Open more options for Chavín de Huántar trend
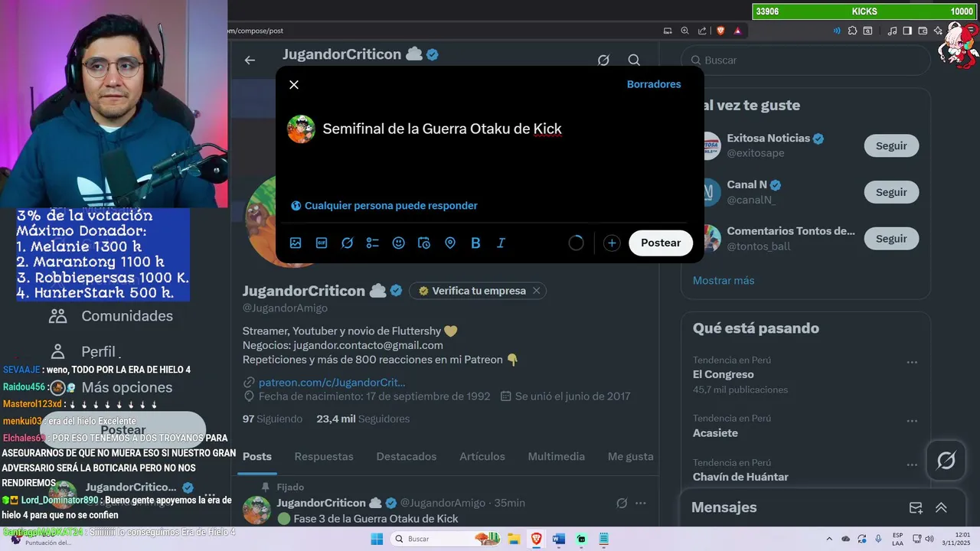980x551 pixels. [912, 465]
